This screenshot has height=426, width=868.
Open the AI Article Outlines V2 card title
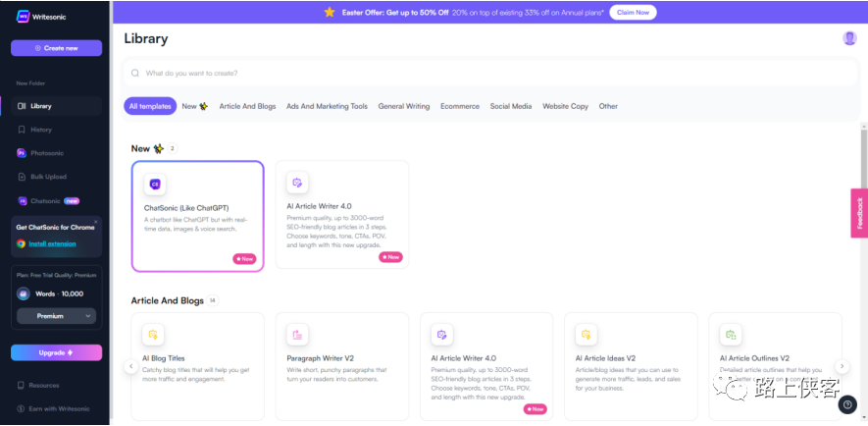(x=754, y=358)
